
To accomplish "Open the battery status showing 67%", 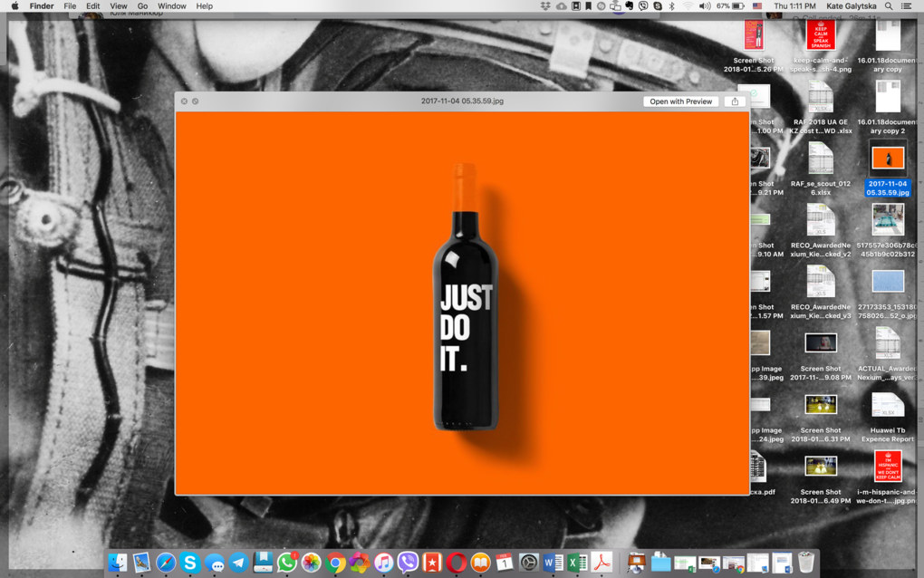I will tap(730, 6).
